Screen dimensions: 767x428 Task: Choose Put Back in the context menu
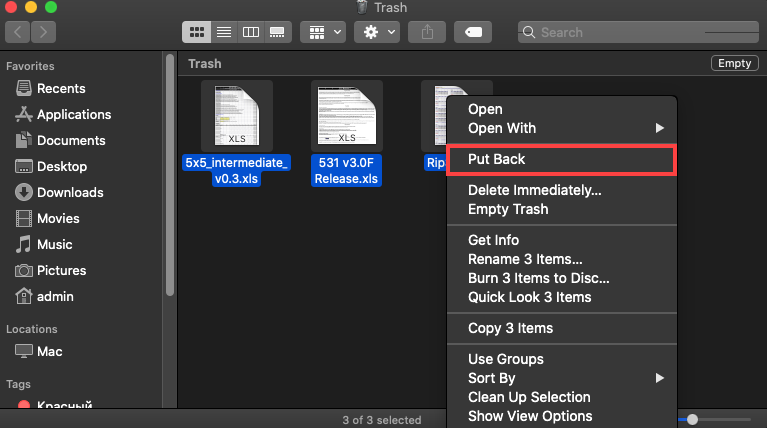click(x=562, y=159)
